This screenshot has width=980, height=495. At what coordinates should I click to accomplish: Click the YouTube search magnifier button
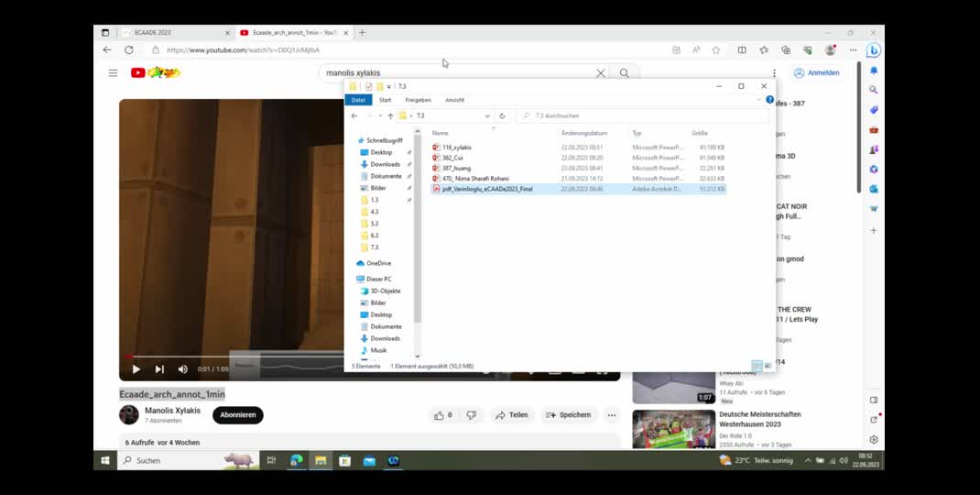[624, 73]
